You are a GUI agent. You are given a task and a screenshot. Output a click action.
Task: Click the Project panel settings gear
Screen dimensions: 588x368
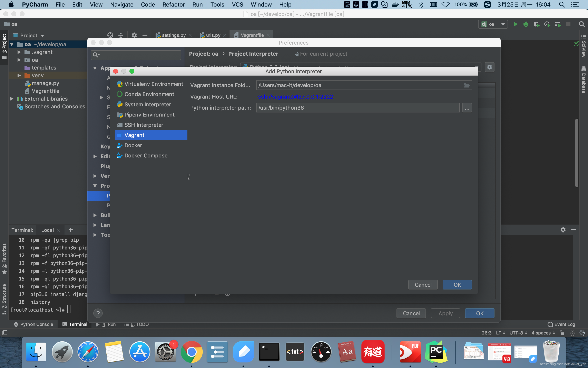pos(134,35)
